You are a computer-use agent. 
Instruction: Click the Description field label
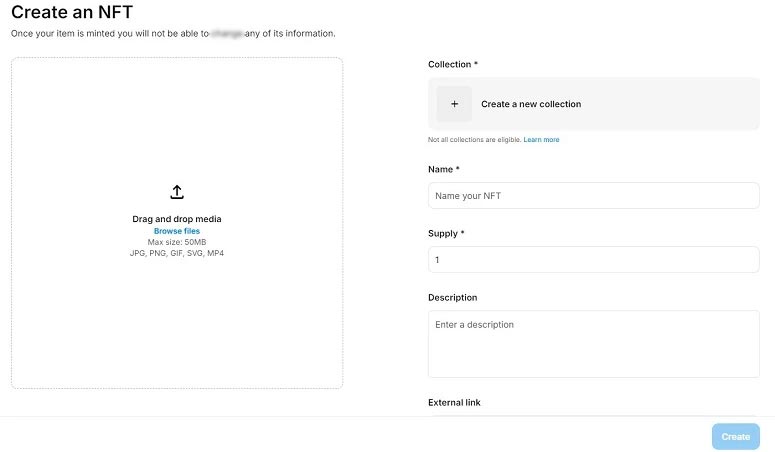click(452, 298)
